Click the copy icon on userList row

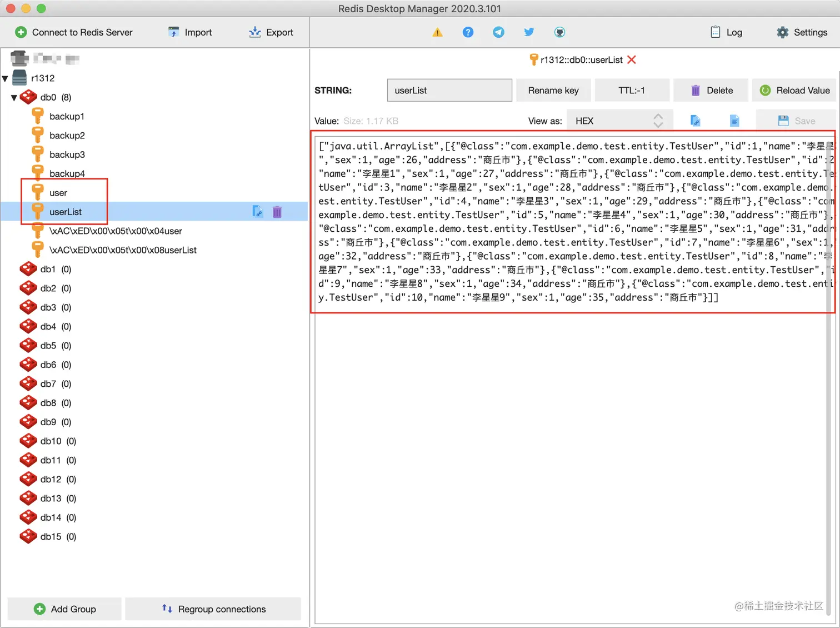pyautogui.click(x=257, y=211)
